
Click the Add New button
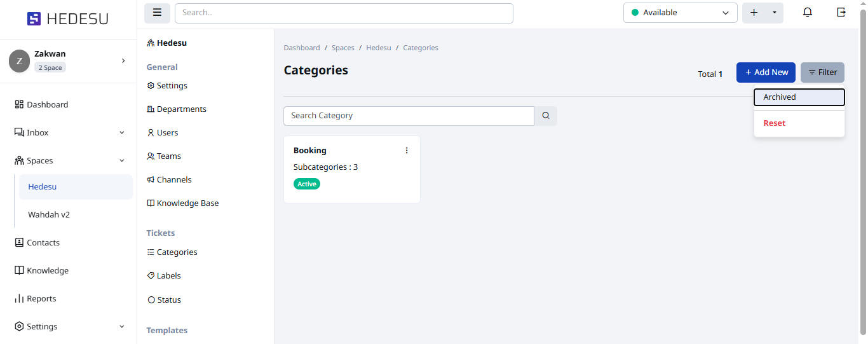click(x=766, y=72)
